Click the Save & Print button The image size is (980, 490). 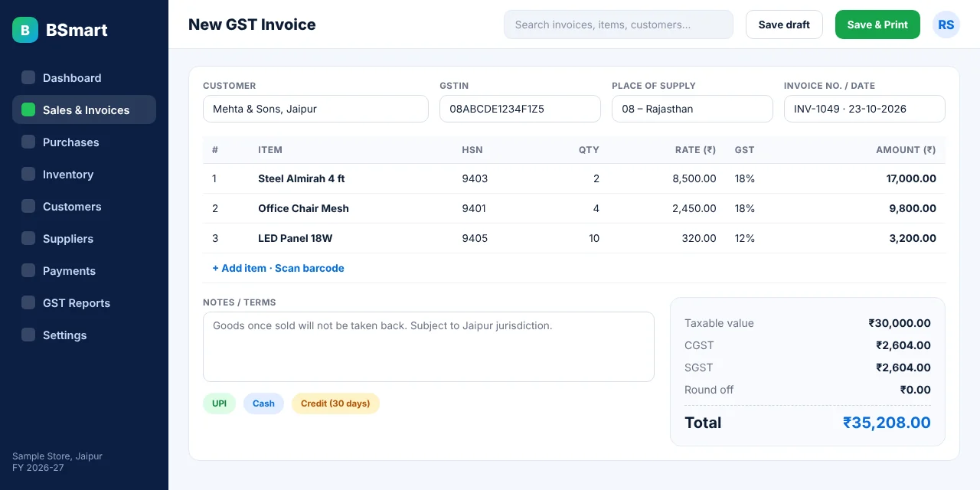point(877,24)
